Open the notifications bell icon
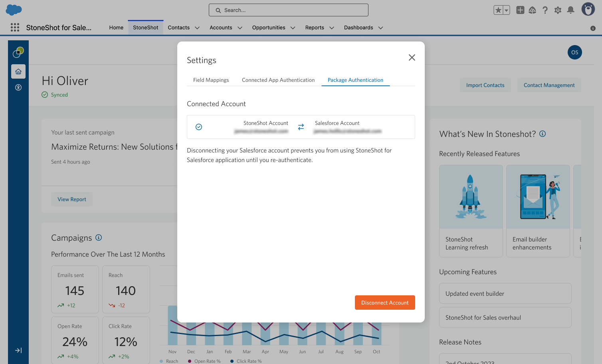The width and height of the screenshot is (602, 364). pyautogui.click(x=571, y=10)
